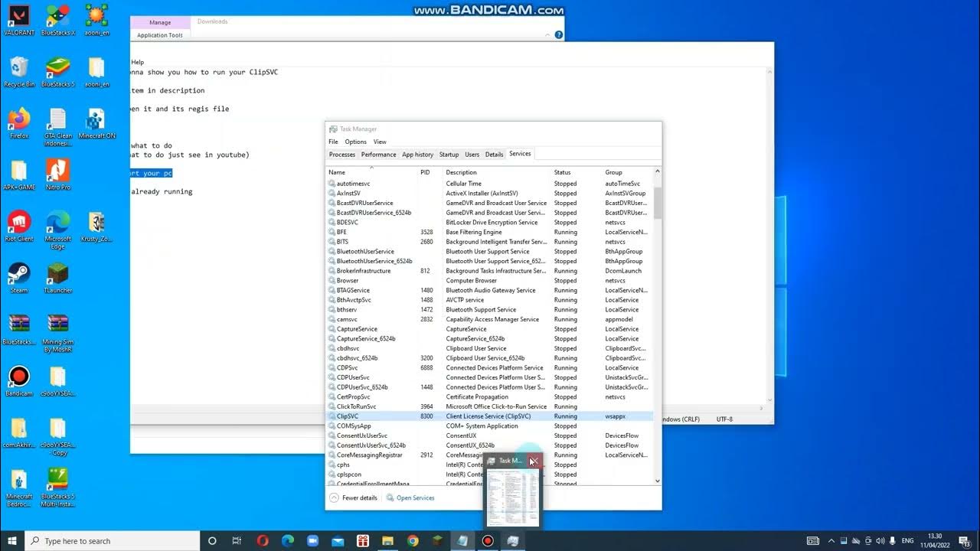The image size is (980, 551).
Task: Sort services by Description column header
Action: click(497, 172)
